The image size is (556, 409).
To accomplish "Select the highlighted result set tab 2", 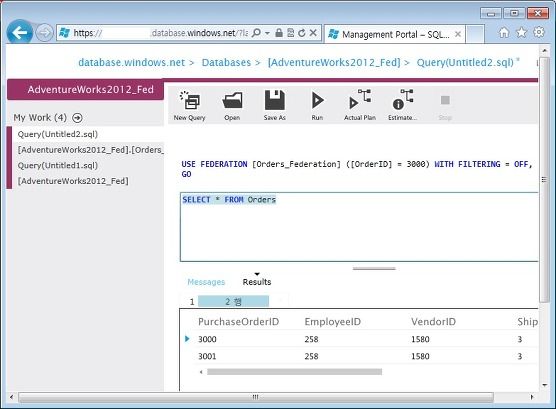I will [x=233, y=302].
